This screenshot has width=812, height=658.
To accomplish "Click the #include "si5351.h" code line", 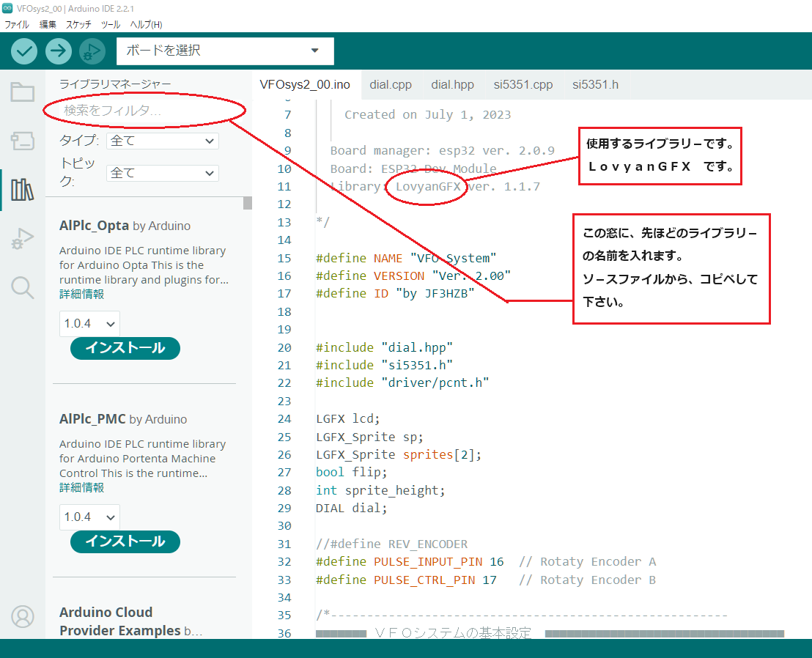I will pyautogui.click(x=384, y=365).
